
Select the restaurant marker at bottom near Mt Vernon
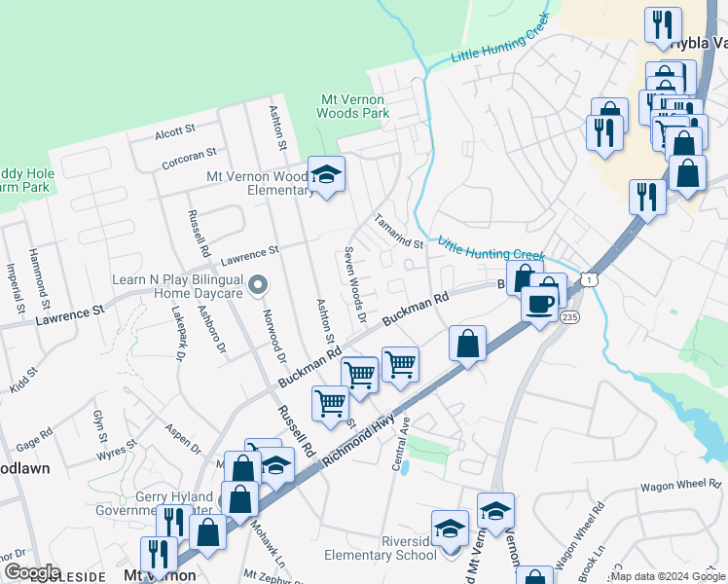click(159, 555)
